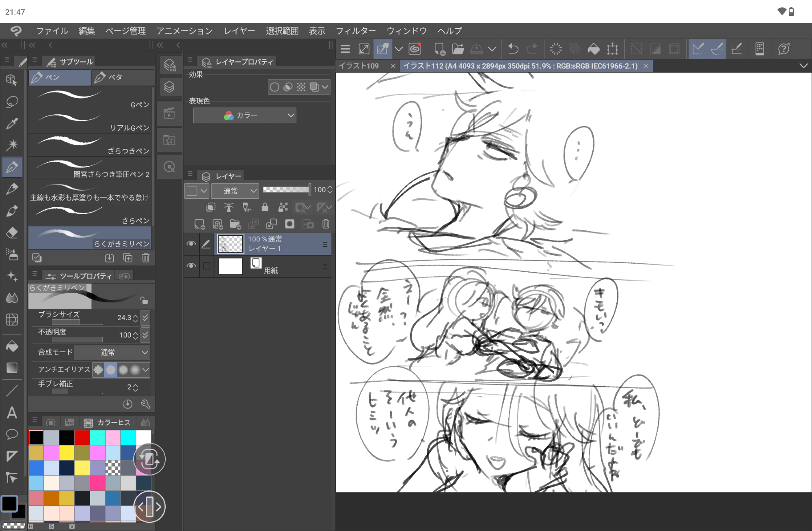Delete layer using trash icon in Layer panel

point(326,224)
